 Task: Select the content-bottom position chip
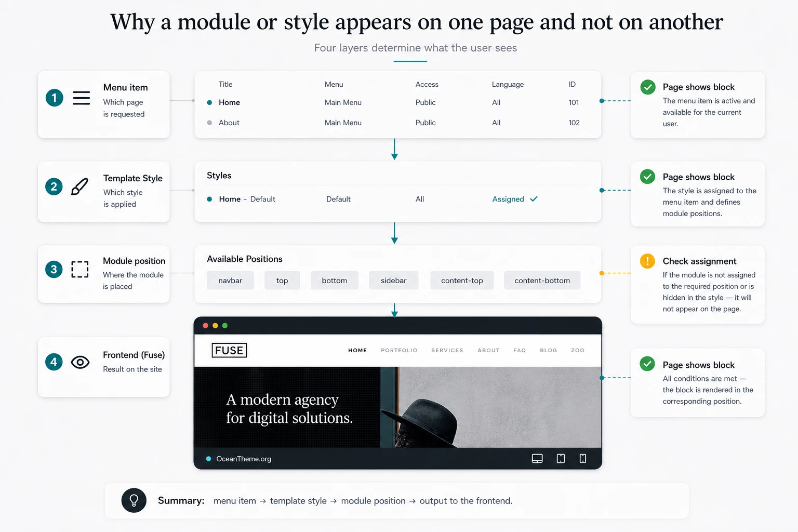(x=542, y=281)
